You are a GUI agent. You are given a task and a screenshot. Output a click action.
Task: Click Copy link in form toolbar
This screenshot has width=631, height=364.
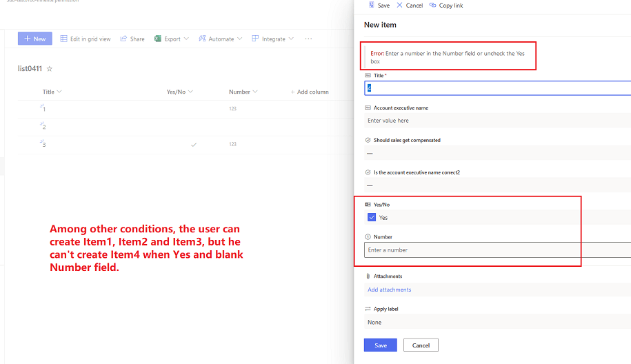coord(446,6)
